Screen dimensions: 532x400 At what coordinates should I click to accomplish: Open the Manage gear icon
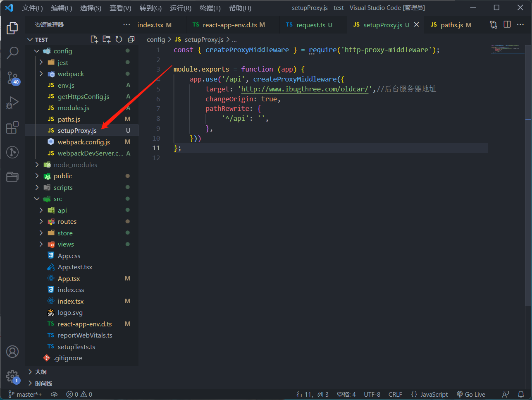pyautogui.click(x=12, y=376)
